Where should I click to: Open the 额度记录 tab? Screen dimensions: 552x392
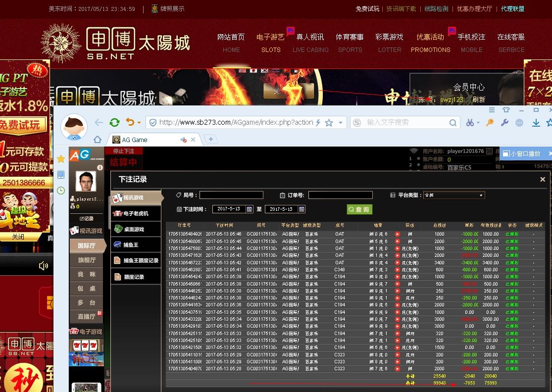[x=136, y=277]
